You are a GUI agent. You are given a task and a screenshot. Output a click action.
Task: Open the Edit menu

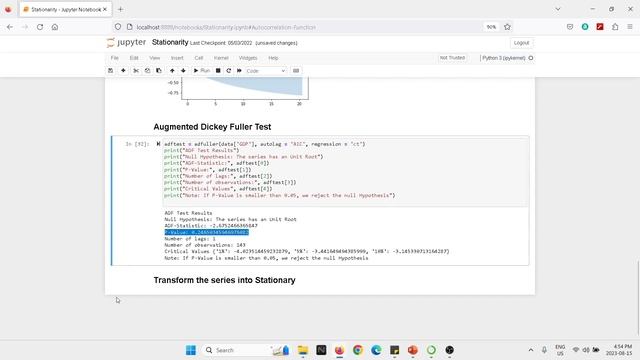pyautogui.click(x=134, y=58)
